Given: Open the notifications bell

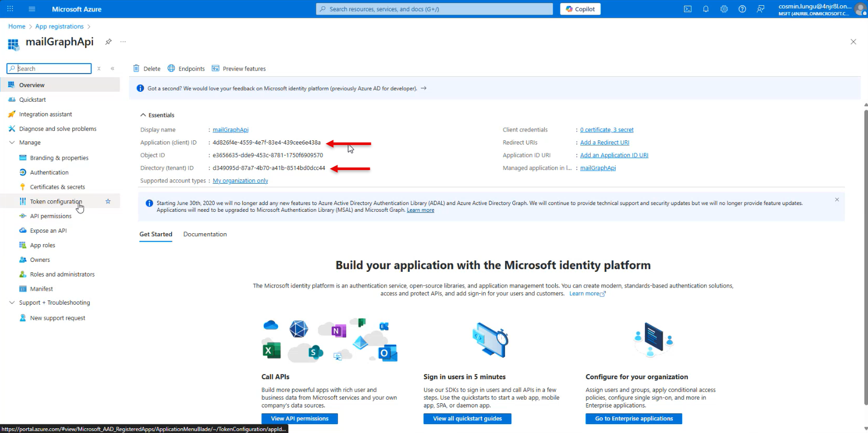Looking at the screenshot, I should click(706, 9).
